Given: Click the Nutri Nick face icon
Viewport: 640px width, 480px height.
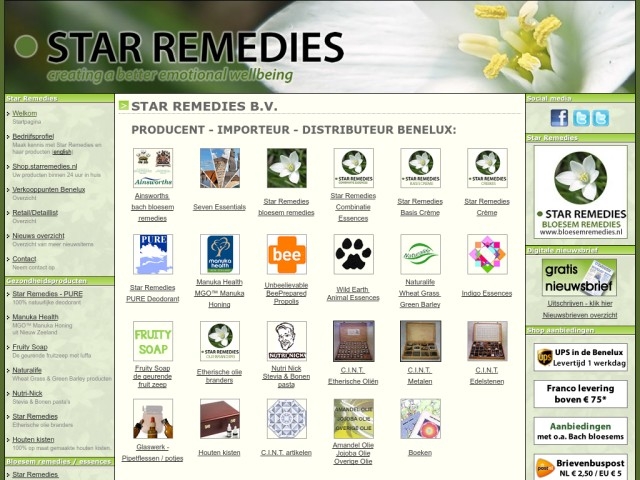Looking at the screenshot, I should (x=286, y=341).
